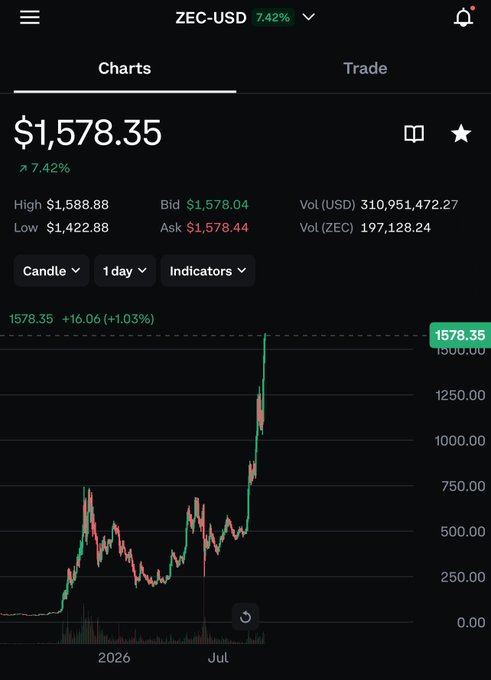Viewport: 491px width, 680px height.
Task: Click the 1250.00 price axis label
Action: pyautogui.click(x=460, y=395)
